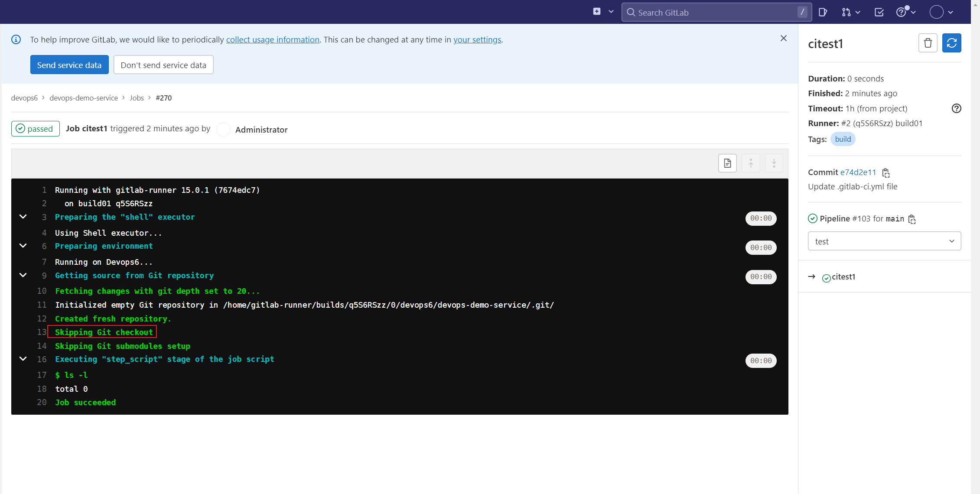Click the scroll to top log button
This screenshot has height=494, width=980.
[x=751, y=163]
